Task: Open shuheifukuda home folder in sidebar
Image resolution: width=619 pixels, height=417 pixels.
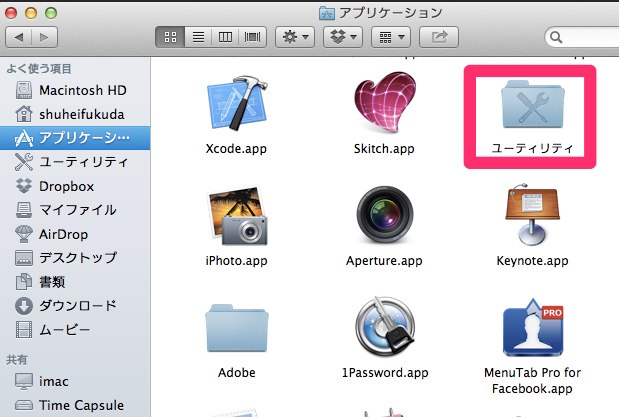Action: coord(75,114)
